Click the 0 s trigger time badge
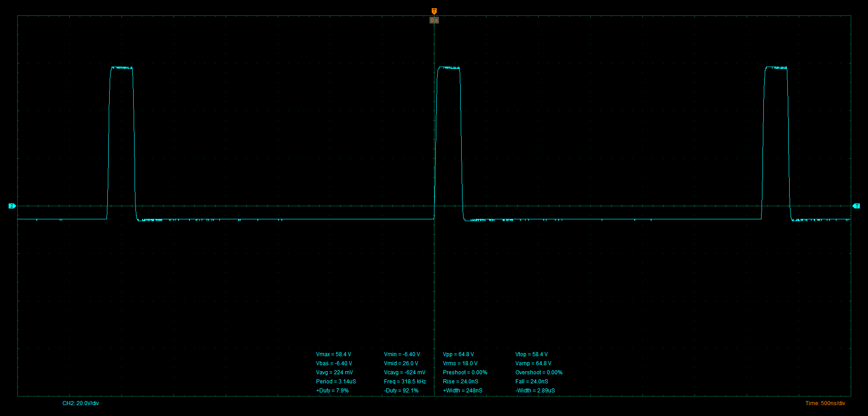This screenshot has width=868, height=416. click(434, 20)
